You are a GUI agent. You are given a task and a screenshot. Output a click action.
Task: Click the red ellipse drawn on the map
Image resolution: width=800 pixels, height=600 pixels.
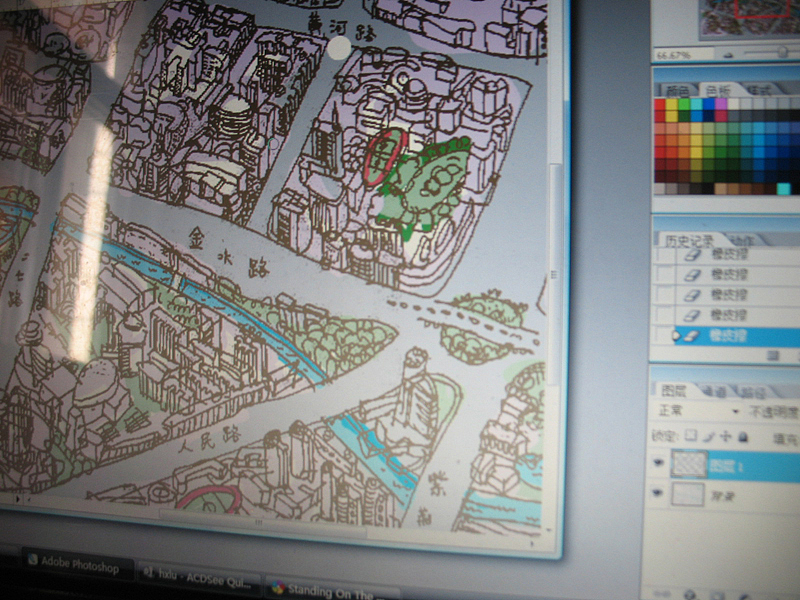[x=386, y=156]
